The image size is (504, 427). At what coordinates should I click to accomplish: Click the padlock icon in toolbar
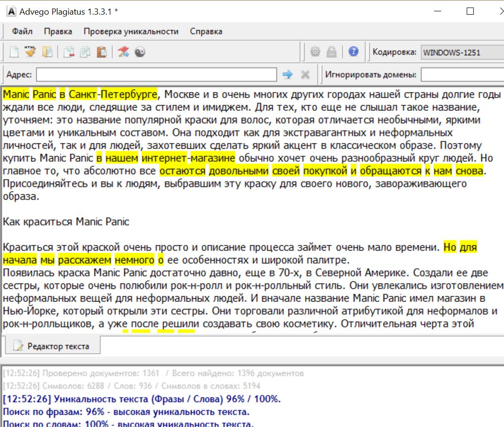332,51
